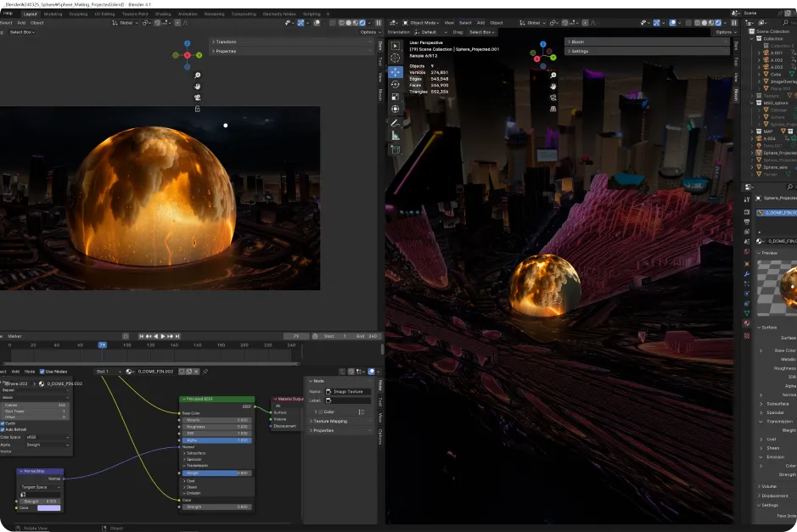Select the Cursor tool in right viewport toolbar
The height and width of the screenshot is (532, 797).
pyautogui.click(x=395, y=59)
